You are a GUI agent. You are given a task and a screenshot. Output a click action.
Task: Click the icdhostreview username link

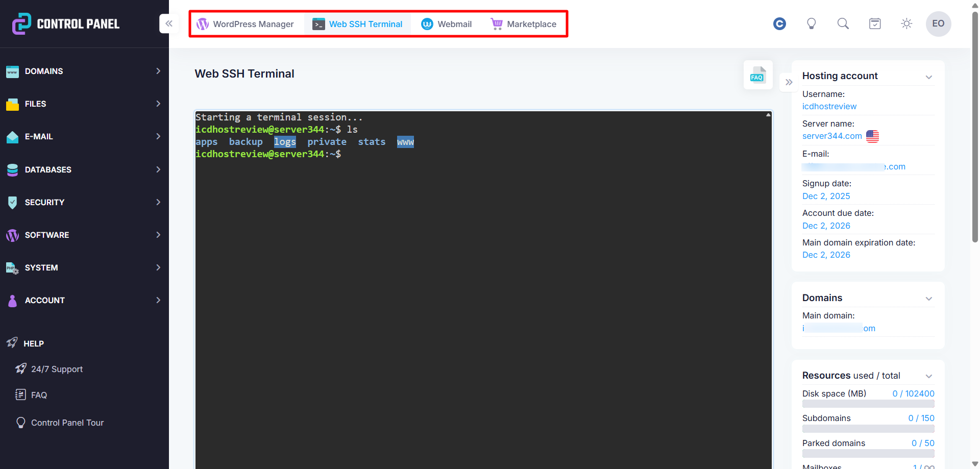click(x=829, y=106)
